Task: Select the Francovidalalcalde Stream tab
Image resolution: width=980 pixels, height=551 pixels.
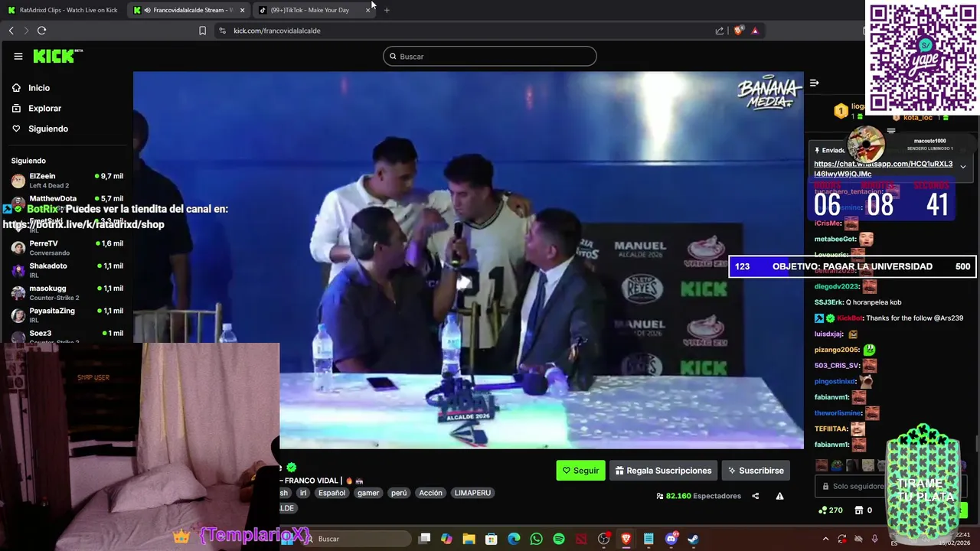Action: [x=189, y=10]
